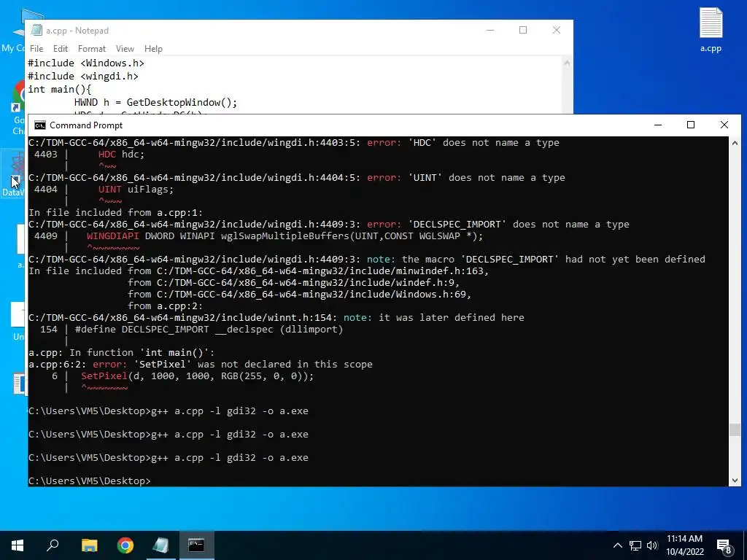Click 'HWND h = GetDesktopWindow();' line in Notepad

pyautogui.click(x=156, y=102)
